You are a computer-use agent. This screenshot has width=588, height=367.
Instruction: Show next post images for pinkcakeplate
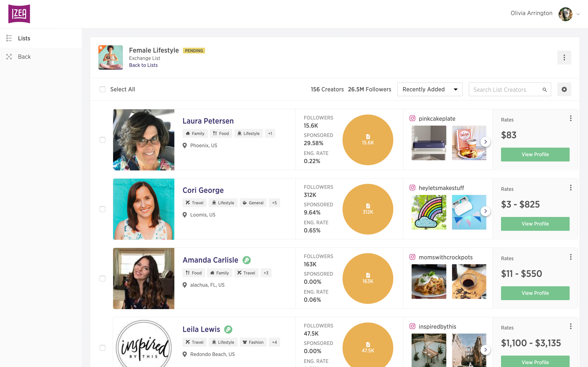click(485, 142)
